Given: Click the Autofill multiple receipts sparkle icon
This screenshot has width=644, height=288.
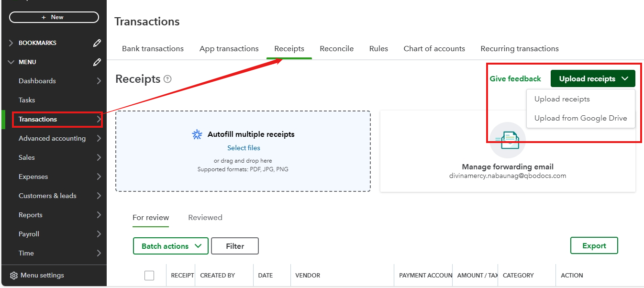Looking at the screenshot, I should pos(197,134).
